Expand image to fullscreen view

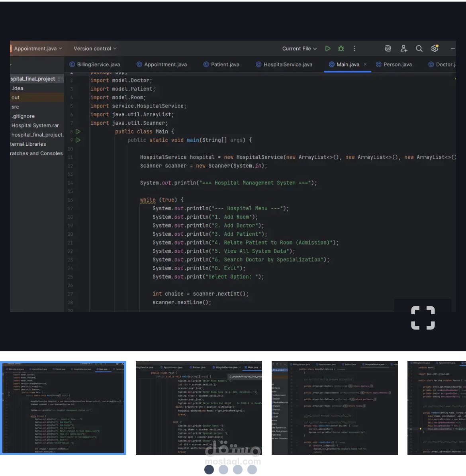423,318
